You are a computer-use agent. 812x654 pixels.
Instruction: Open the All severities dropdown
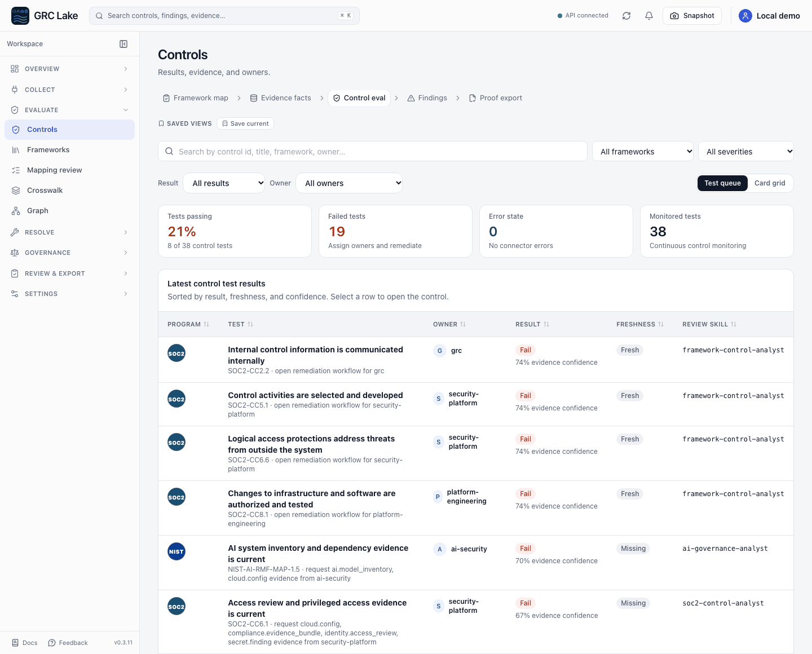[746, 151]
